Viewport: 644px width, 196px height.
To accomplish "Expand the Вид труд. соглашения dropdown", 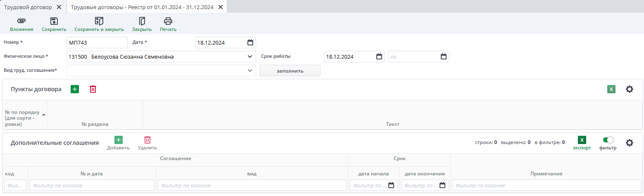I will (250, 71).
